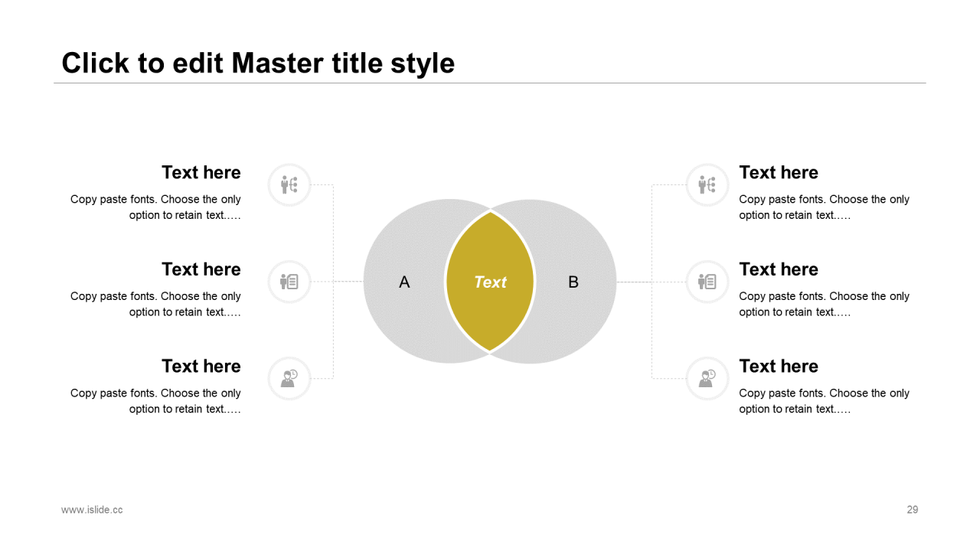Viewport: 980px width, 551px height.
Task: Select the gray circle labeled A
Action: point(404,282)
